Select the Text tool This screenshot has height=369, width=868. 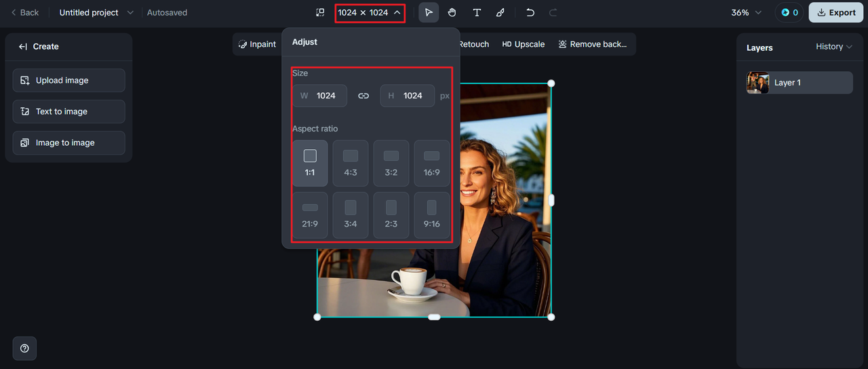tap(477, 12)
